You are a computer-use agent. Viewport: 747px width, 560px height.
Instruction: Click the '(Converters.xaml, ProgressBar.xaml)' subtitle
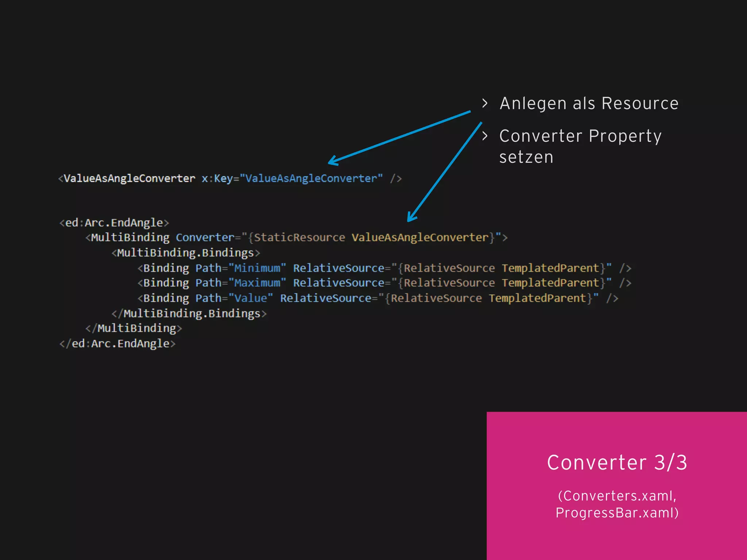click(x=617, y=504)
